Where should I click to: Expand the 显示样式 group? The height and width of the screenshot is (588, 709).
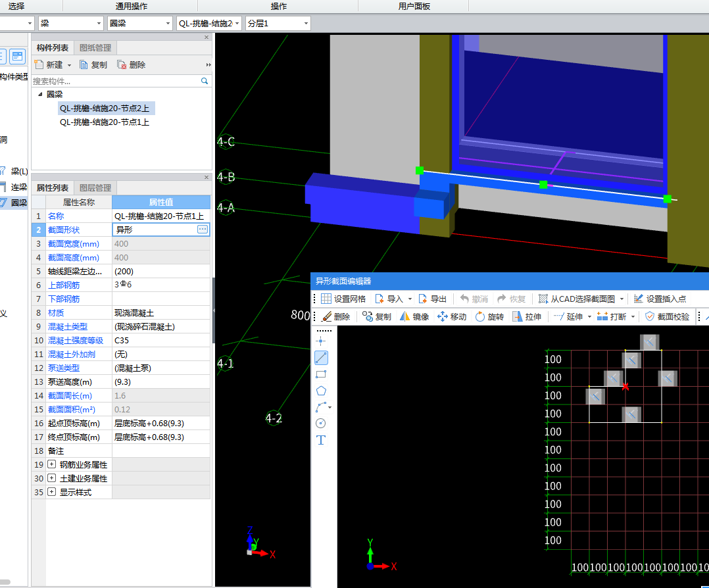[52, 492]
